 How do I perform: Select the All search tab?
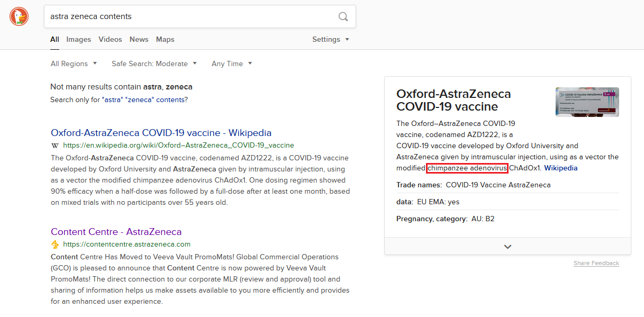pos(55,39)
